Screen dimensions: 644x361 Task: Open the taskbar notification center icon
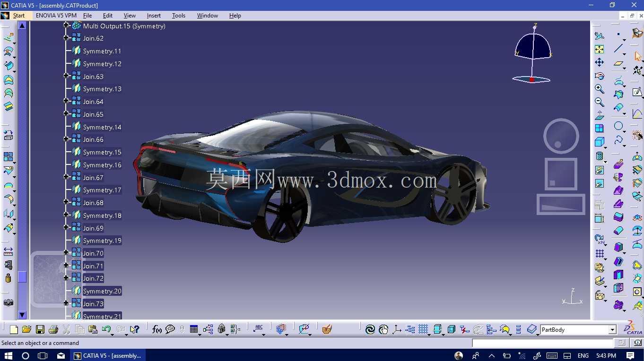point(630,355)
